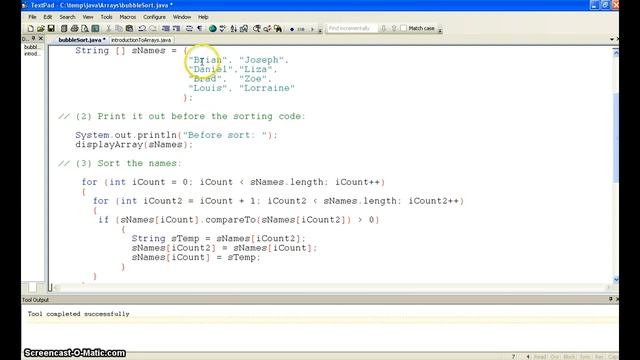Find previous with the up arrow icon

394,28
